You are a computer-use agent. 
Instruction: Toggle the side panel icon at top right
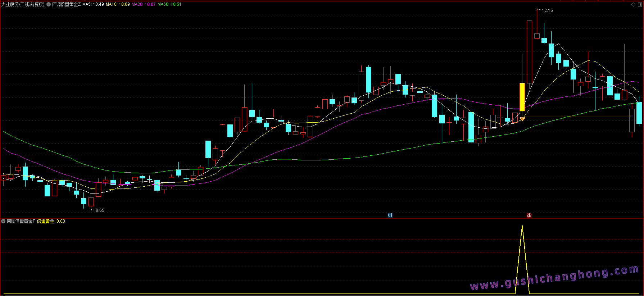[x=640, y=4]
